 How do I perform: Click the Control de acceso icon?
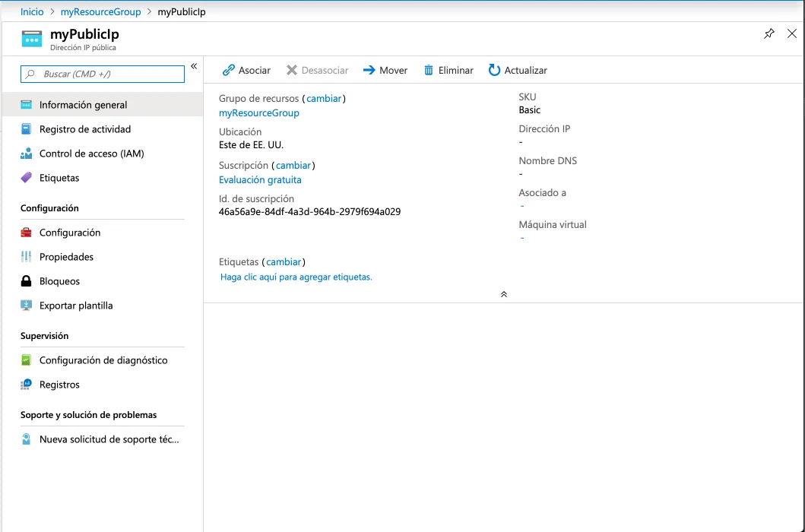(x=26, y=154)
